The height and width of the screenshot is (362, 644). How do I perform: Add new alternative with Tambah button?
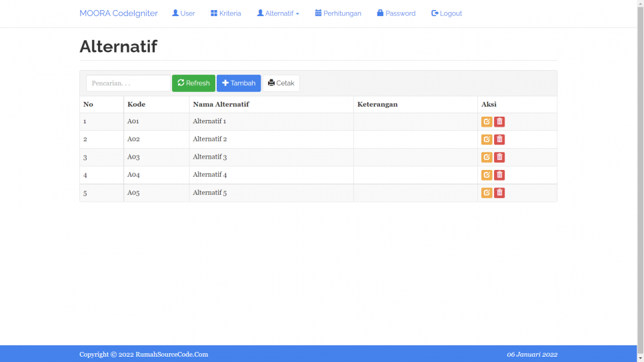(x=239, y=83)
